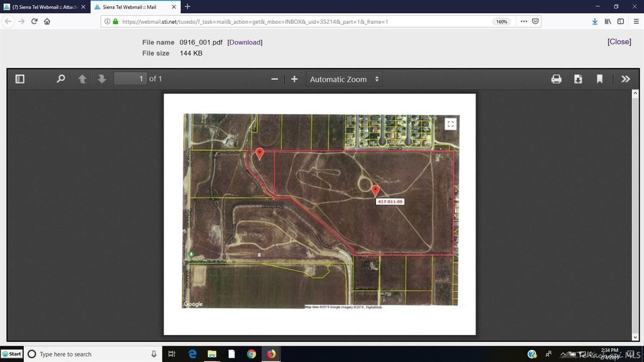Expand the PDF tools double-arrow menu
Screen dimensions: 644x362
[x=625, y=79]
